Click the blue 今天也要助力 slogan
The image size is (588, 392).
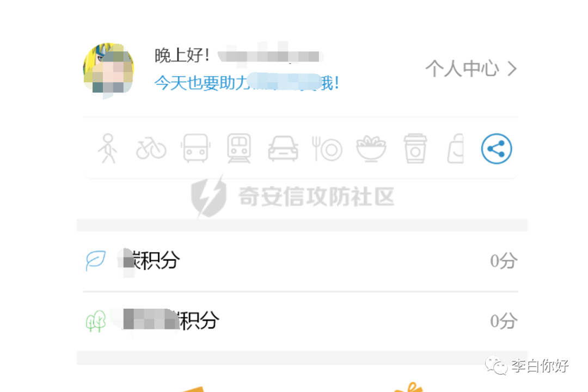247,83
